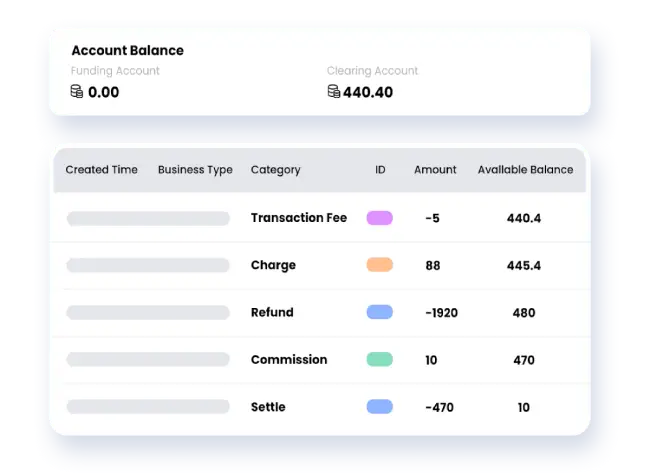
Task: Click the 445.4 available balance value
Action: click(x=524, y=265)
